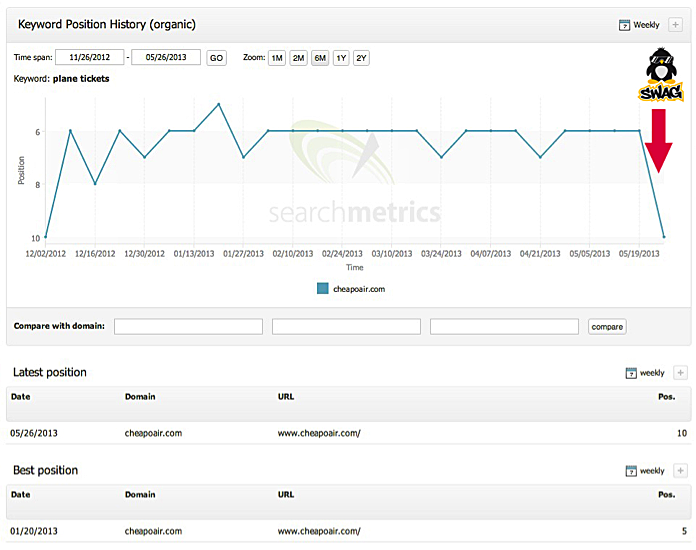Viewport: 696px width, 550px height.
Task: Focus the end date field 05/26/2013
Action: pos(166,57)
